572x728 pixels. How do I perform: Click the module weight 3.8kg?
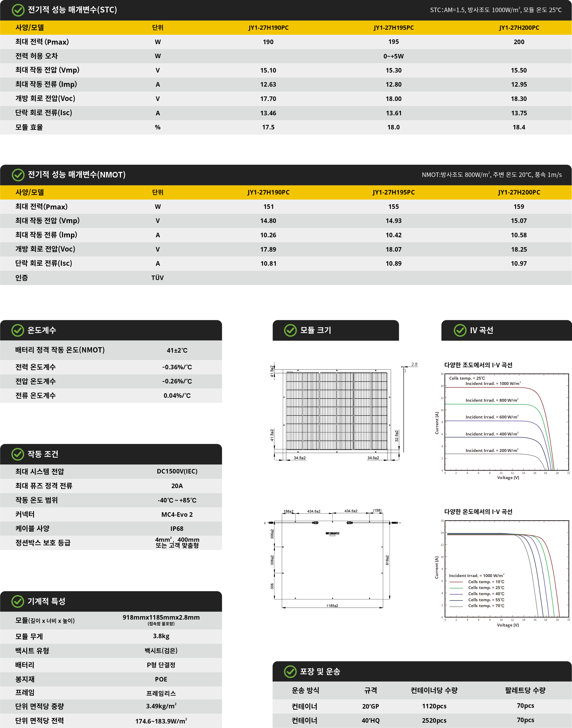click(x=161, y=636)
